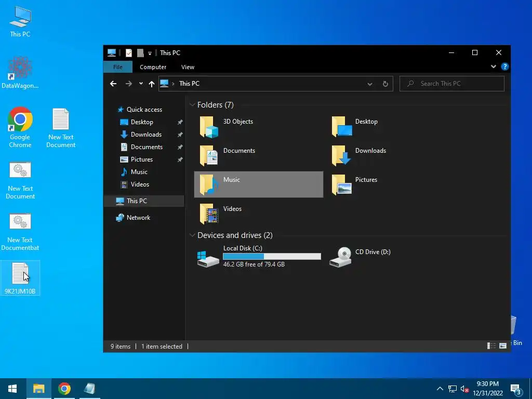Open the File ribbon tab

click(x=118, y=67)
